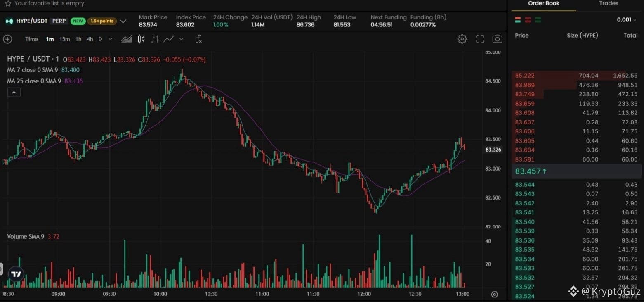644x302 pixels.
Task: Open chart settings gear icon
Action: [x=462, y=39]
